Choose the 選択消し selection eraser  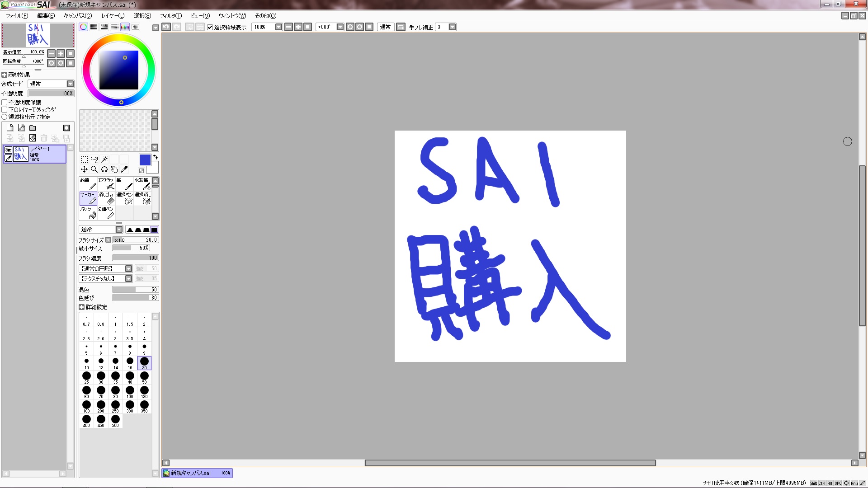tap(142, 198)
